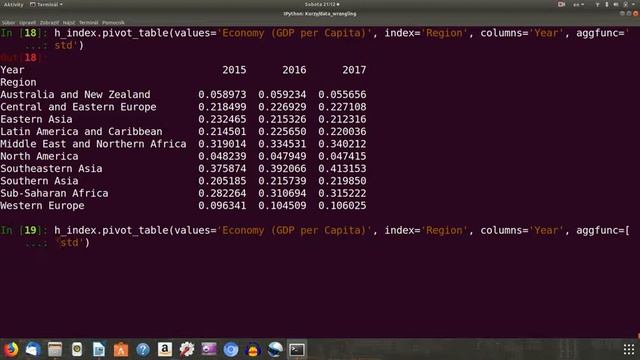Click value 0.334531 for Middle East 2016
The image size is (640, 360).
tap(282, 144)
